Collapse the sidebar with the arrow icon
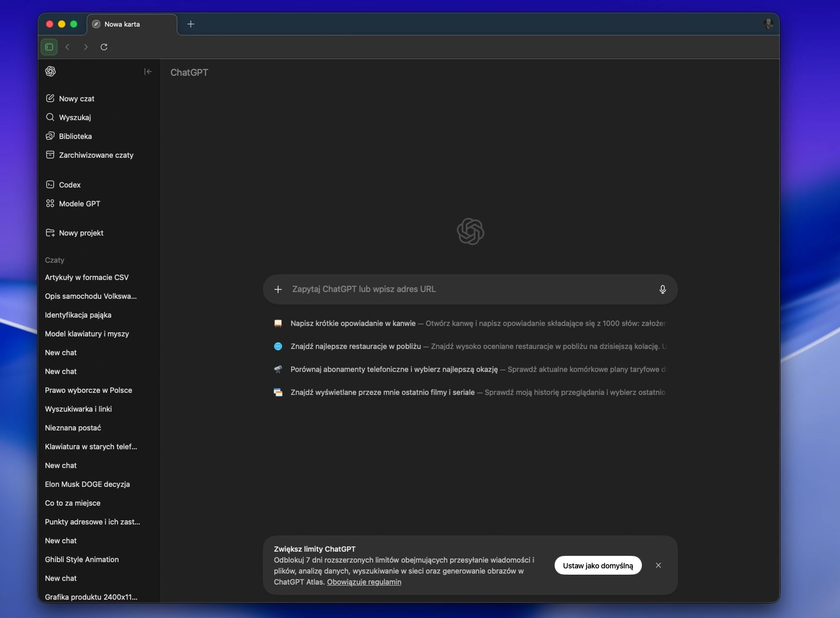This screenshot has width=840, height=618. [x=148, y=72]
